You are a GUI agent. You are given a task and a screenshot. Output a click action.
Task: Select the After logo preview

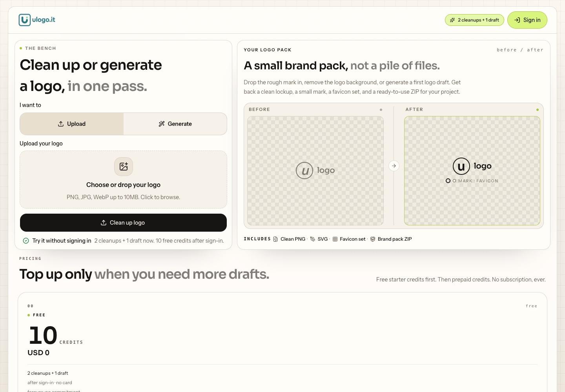472,171
